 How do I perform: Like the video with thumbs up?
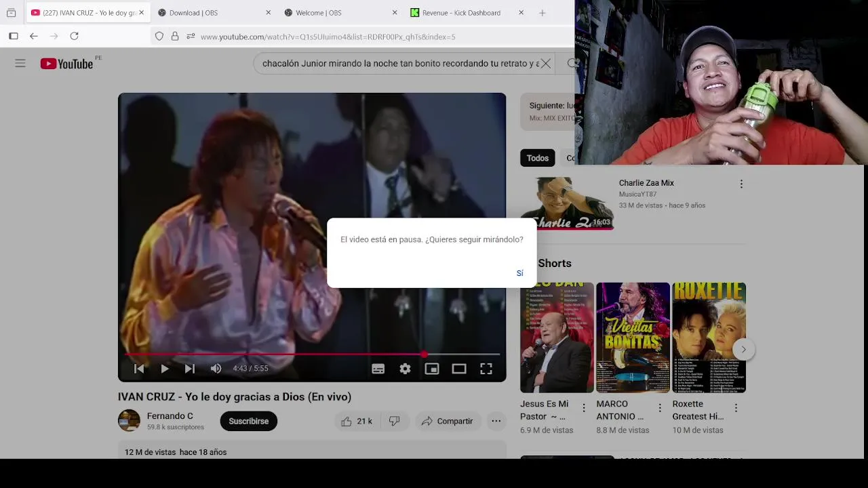[x=356, y=421]
